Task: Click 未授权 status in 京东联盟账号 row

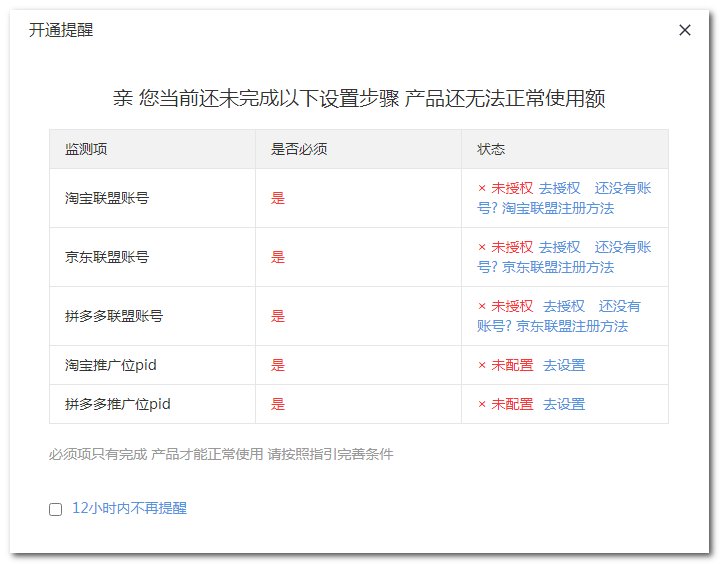Action: (512, 247)
